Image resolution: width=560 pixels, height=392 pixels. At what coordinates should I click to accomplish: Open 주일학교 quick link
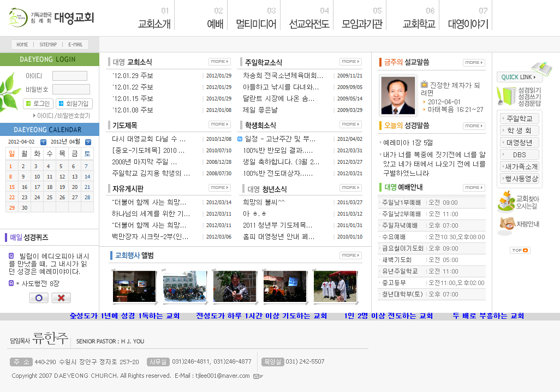tap(519, 118)
